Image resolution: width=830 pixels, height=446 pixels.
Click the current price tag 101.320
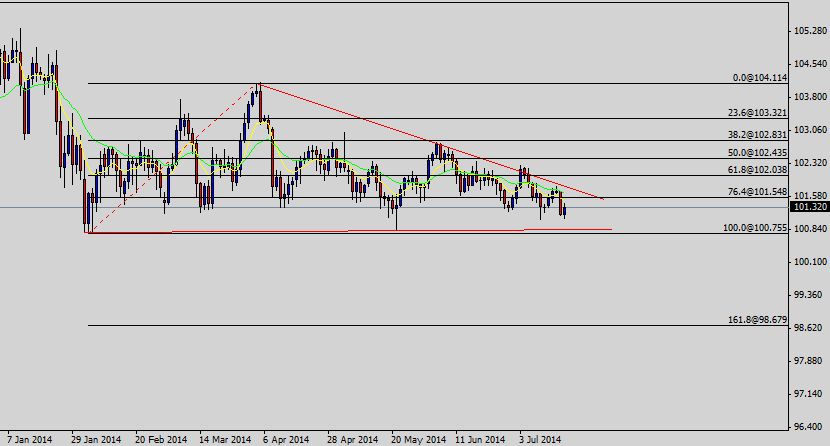coord(807,207)
